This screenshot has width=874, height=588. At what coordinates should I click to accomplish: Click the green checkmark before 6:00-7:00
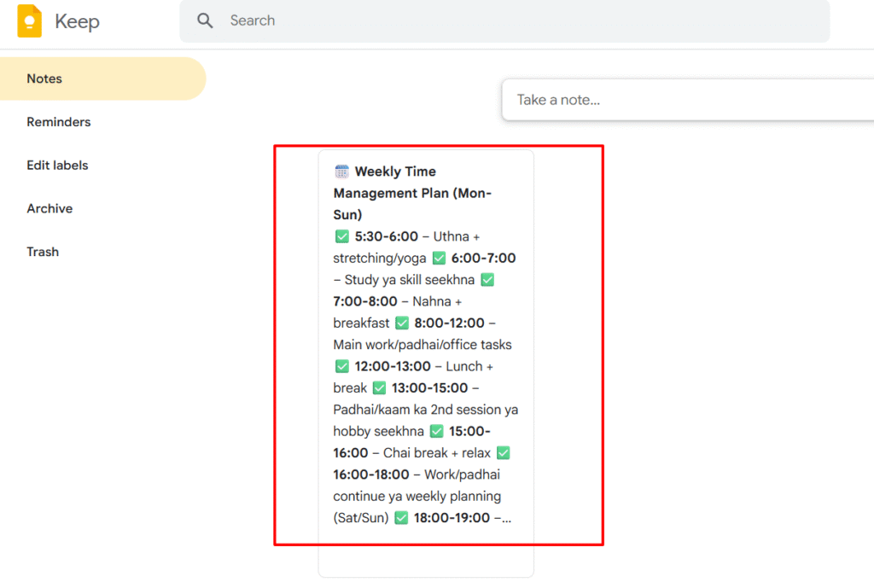[439, 259]
